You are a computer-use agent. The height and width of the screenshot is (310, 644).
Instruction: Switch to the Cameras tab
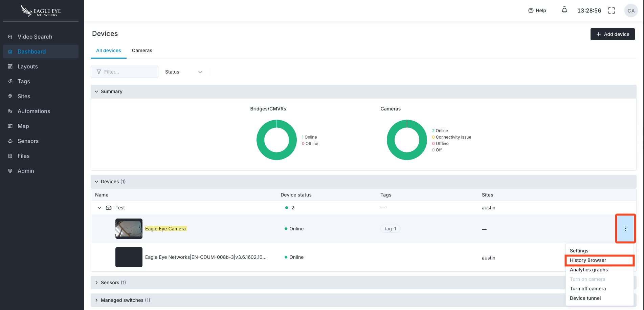pyautogui.click(x=142, y=50)
